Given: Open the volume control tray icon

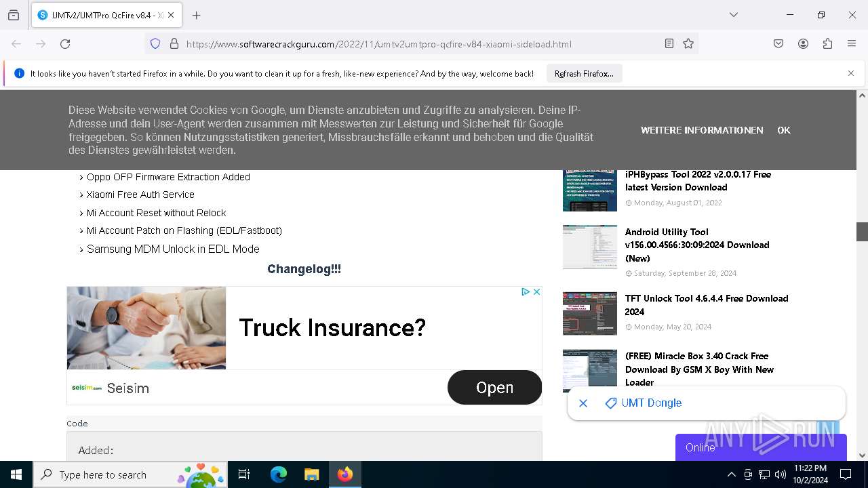Looking at the screenshot, I should pyautogui.click(x=781, y=474).
